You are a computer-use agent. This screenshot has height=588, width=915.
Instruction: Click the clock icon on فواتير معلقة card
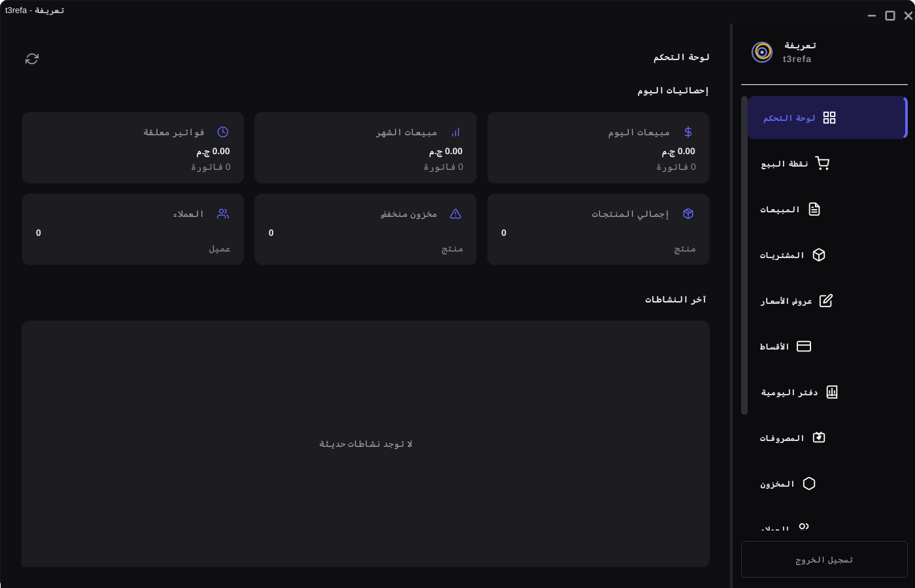[222, 131]
